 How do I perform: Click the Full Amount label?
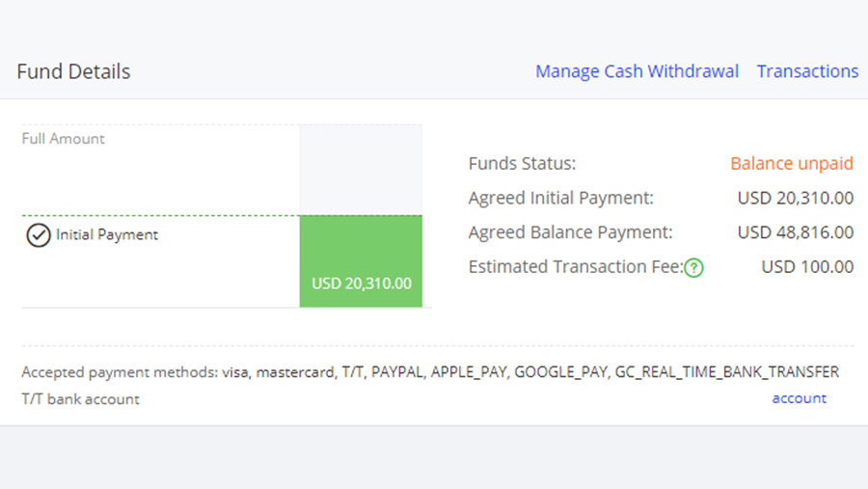tap(63, 139)
